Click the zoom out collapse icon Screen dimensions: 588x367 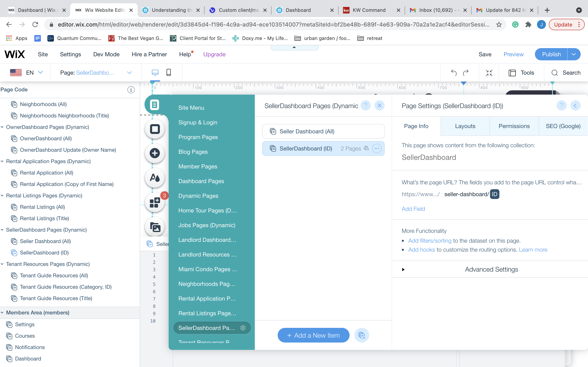pyautogui.click(x=489, y=73)
